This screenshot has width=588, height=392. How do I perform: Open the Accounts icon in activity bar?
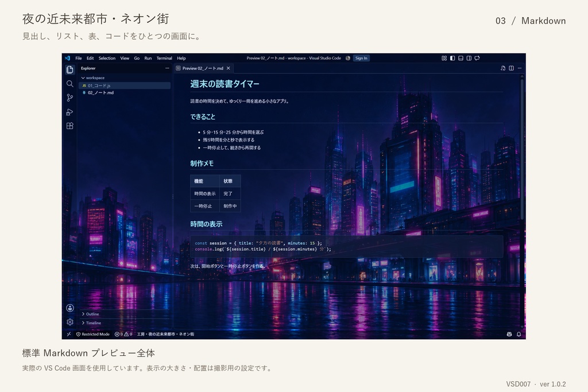(x=69, y=308)
